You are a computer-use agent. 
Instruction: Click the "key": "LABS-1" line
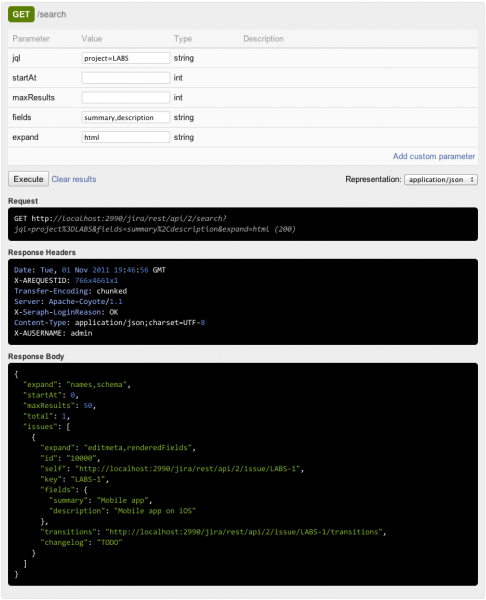75,479
